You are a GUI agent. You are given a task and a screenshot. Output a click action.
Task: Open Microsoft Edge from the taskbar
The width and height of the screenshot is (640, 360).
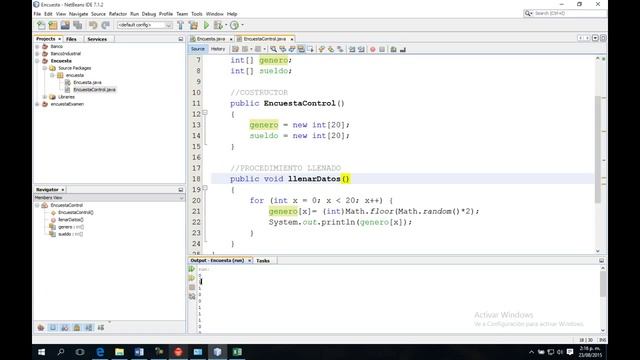tap(100, 352)
